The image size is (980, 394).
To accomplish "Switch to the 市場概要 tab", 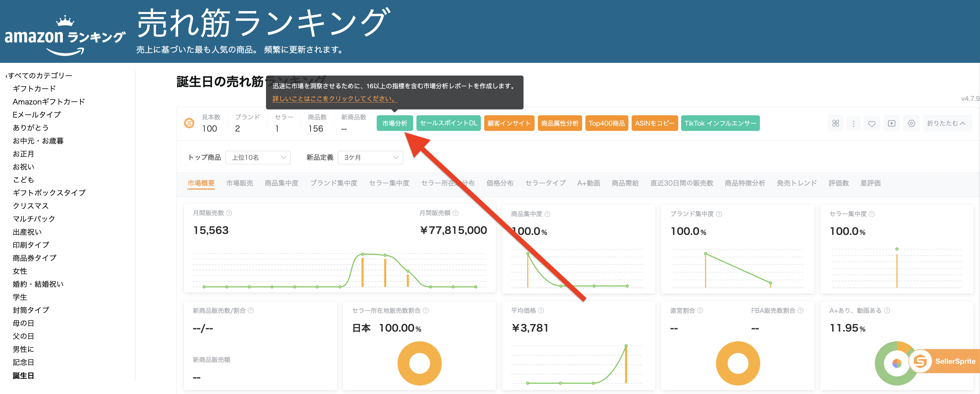I will (x=201, y=183).
